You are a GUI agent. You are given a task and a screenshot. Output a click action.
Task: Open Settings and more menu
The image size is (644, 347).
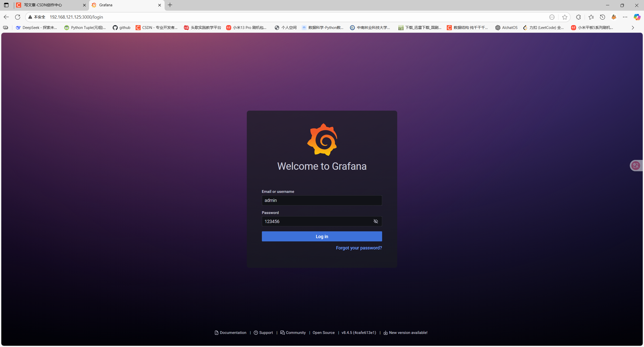[x=625, y=17]
